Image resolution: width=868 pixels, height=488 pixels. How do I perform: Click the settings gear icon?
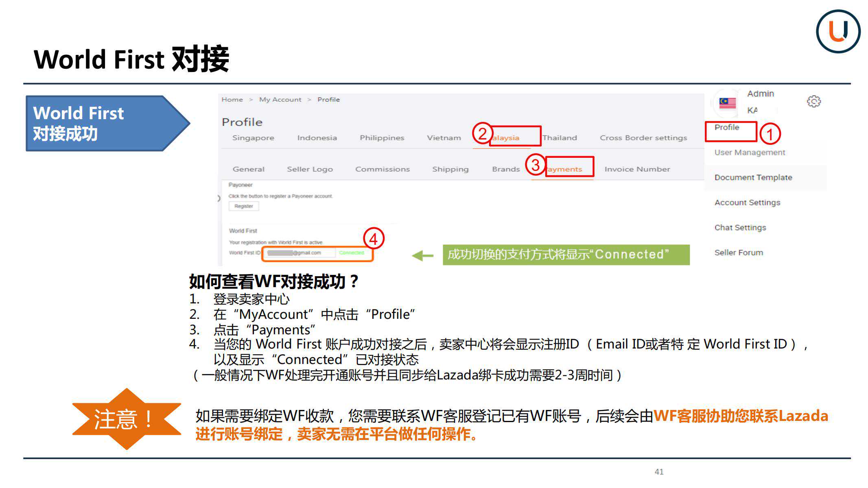click(813, 101)
